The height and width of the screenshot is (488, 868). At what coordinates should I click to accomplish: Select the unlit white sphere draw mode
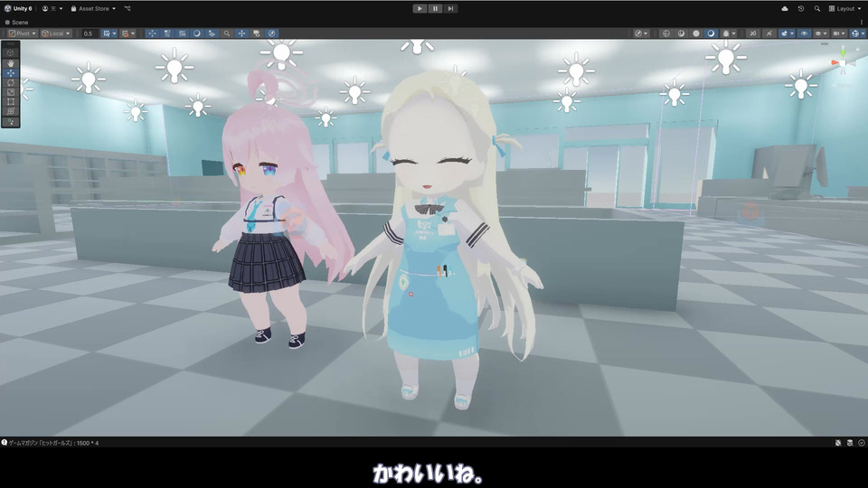tap(696, 33)
